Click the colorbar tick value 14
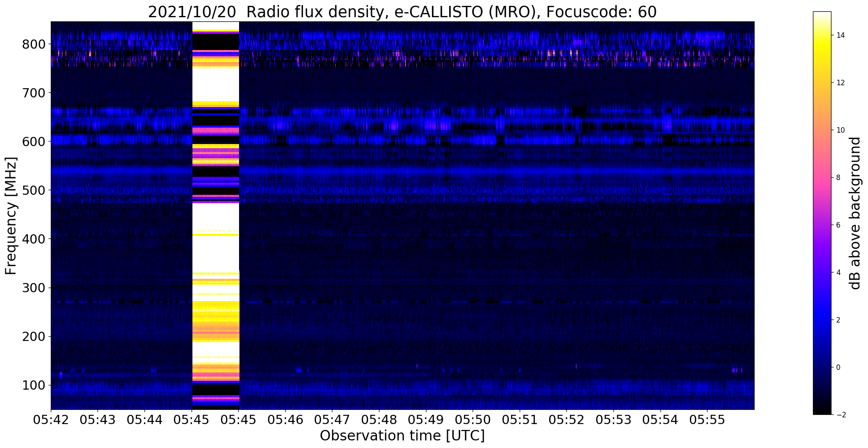This screenshot has height=448, width=868. coord(841,35)
